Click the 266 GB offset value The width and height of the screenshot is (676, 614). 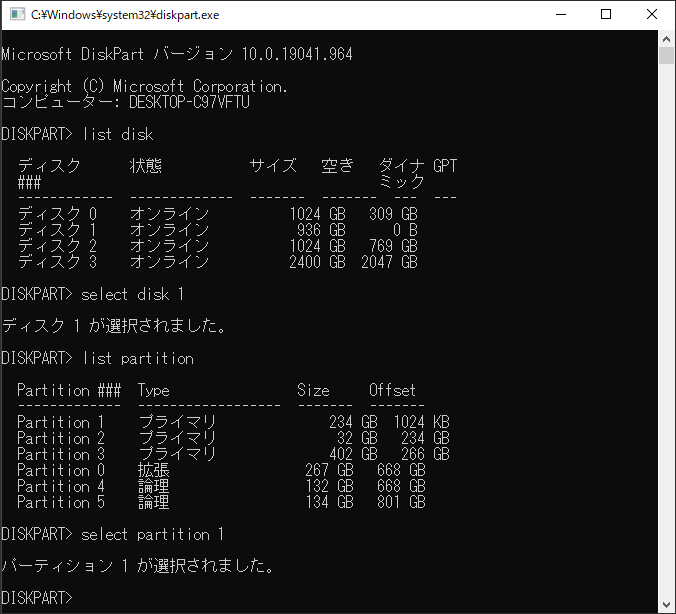pos(425,454)
